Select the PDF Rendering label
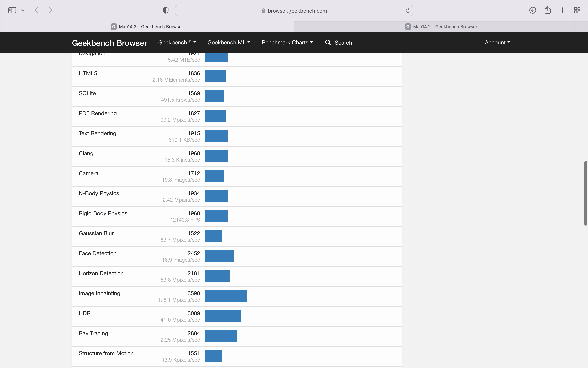The height and width of the screenshot is (368, 588). (x=98, y=113)
